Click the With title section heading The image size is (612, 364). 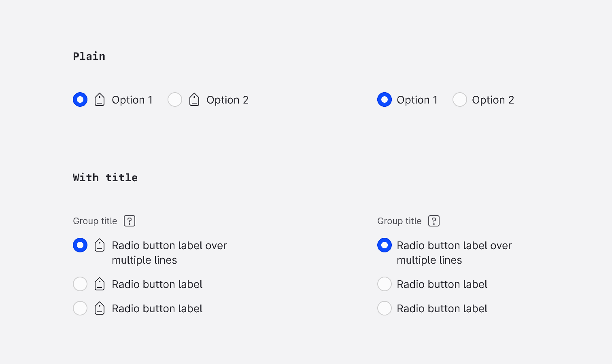[105, 177]
